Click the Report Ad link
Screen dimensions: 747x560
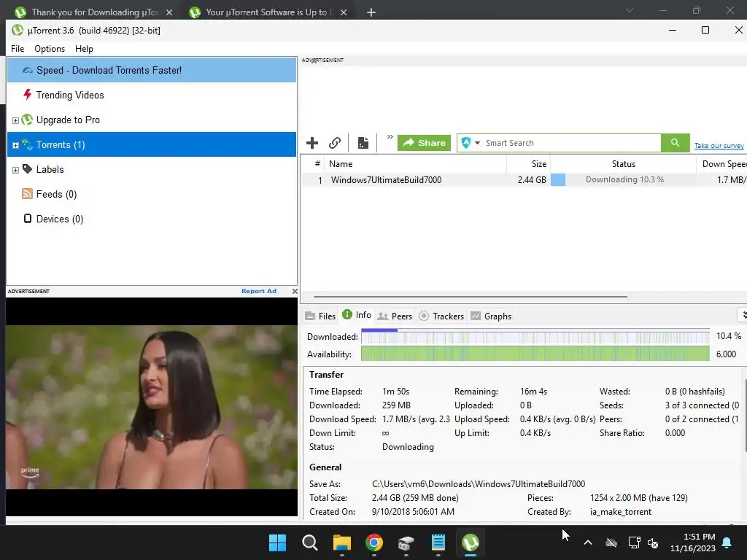tap(259, 291)
